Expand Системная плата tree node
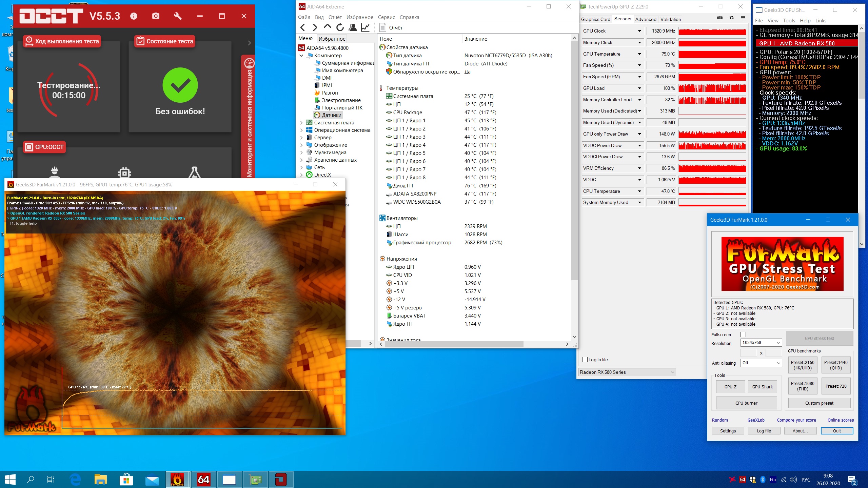 coord(301,123)
